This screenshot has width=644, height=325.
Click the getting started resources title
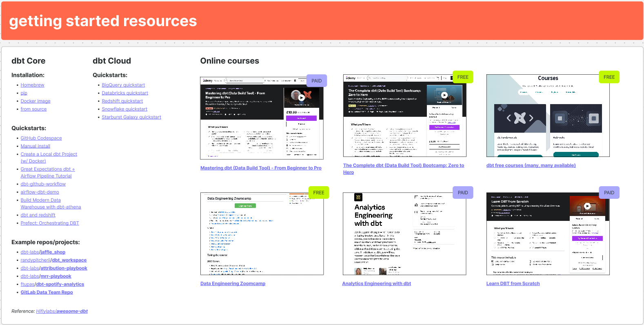pos(103,21)
